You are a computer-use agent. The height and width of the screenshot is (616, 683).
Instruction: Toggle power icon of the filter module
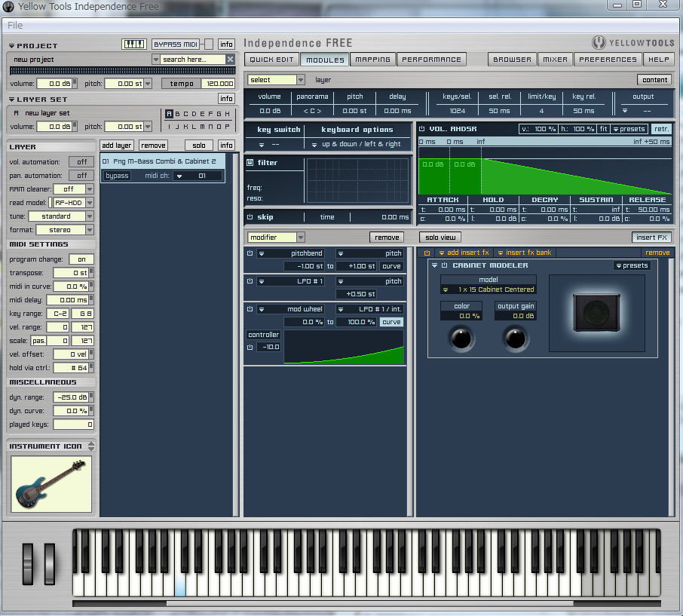(x=250, y=163)
